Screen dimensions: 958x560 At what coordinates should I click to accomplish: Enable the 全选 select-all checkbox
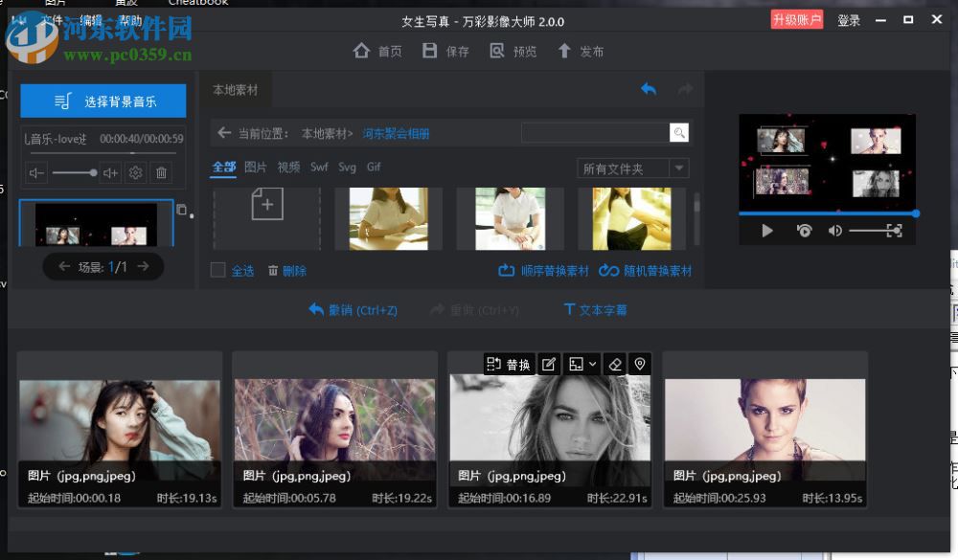217,271
